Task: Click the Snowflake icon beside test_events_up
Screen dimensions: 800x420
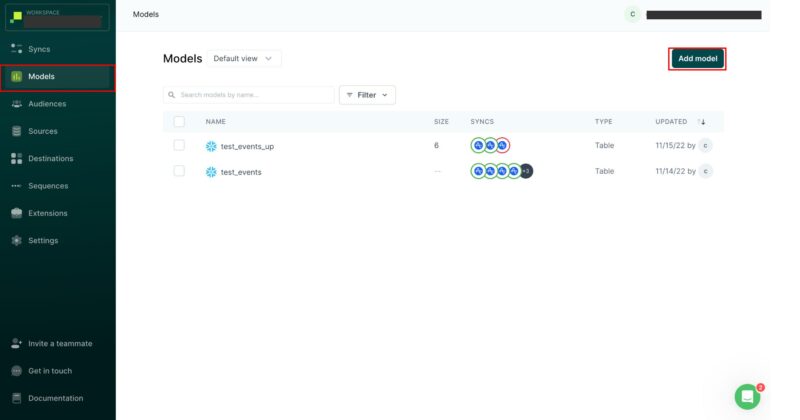Action: point(211,146)
